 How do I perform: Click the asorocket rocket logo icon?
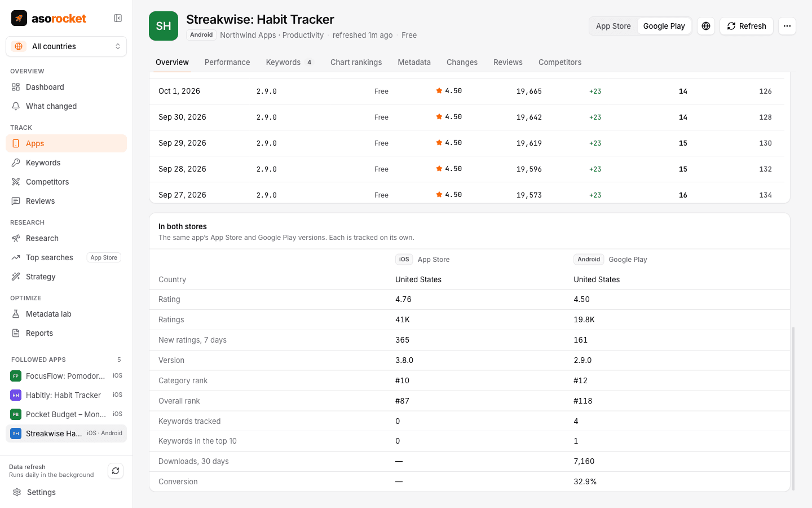[x=19, y=18]
